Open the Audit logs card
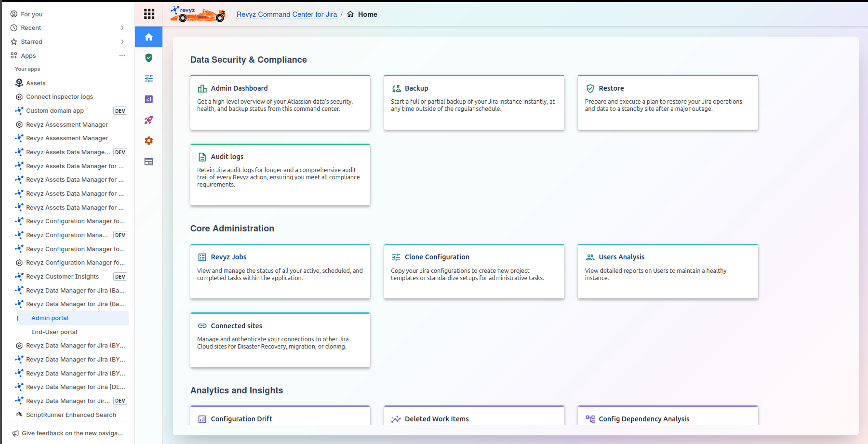Image resolution: width=868 pixels, height=444 pixels. [280, 175]
